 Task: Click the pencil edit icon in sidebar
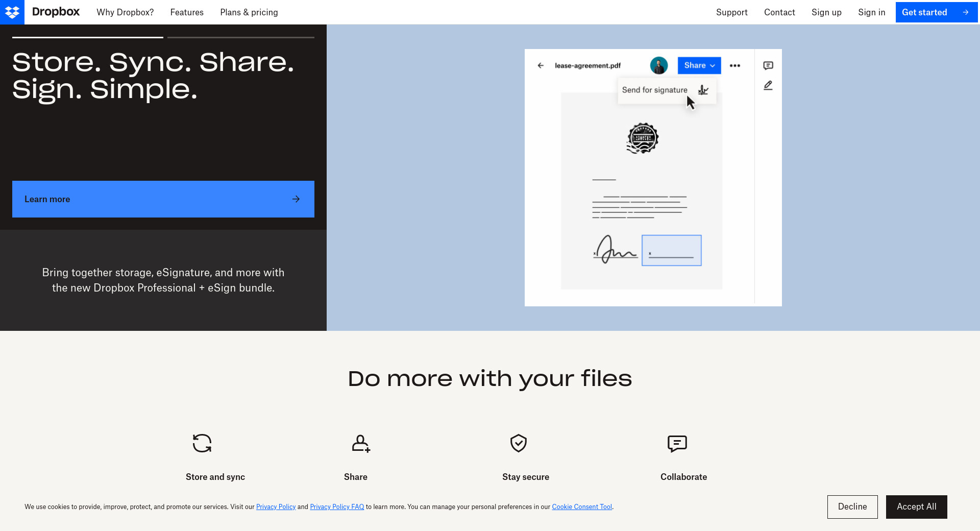point(768,85)
